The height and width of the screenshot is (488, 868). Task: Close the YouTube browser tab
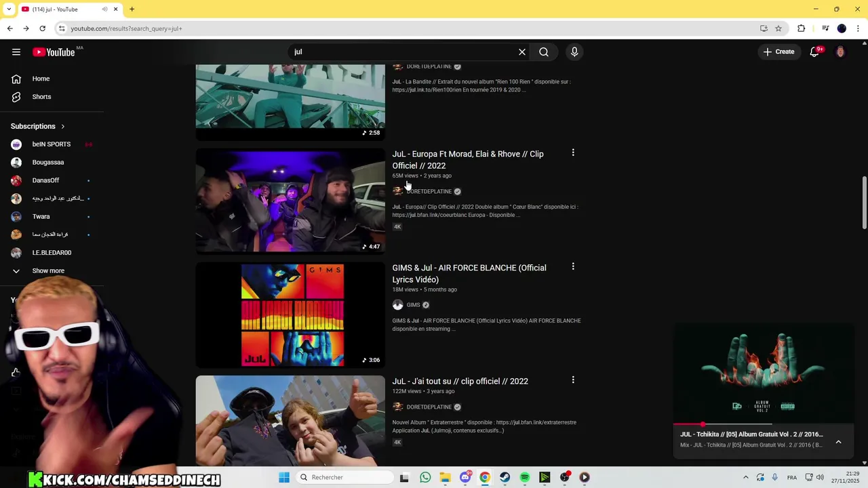(116, 9)
